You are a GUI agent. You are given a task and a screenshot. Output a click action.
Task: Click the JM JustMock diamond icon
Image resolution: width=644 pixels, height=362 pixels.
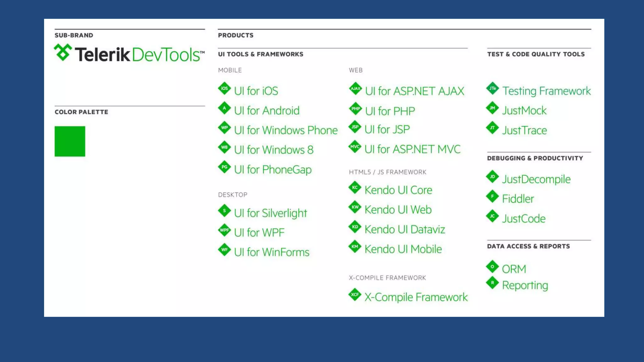(x=492, y=108)
